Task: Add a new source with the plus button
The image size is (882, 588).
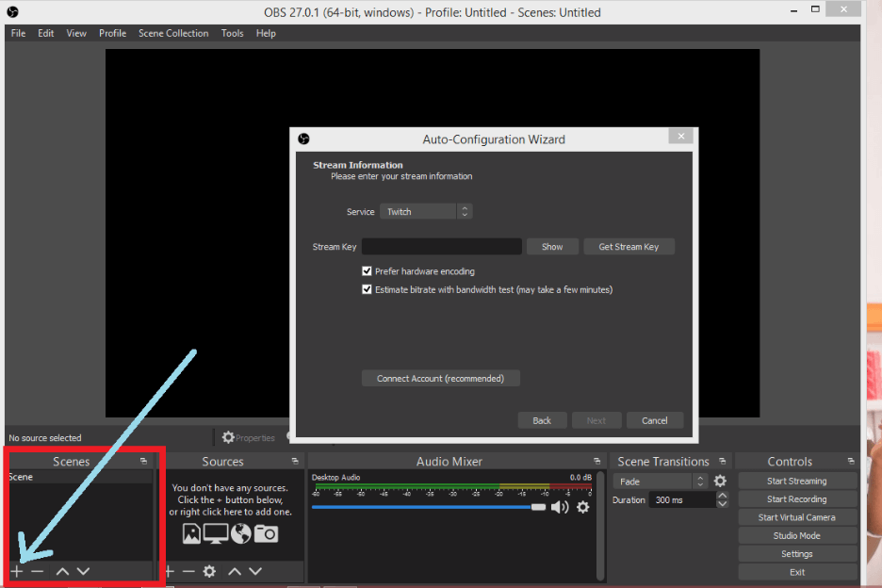Action: click(x=170, y=571)
